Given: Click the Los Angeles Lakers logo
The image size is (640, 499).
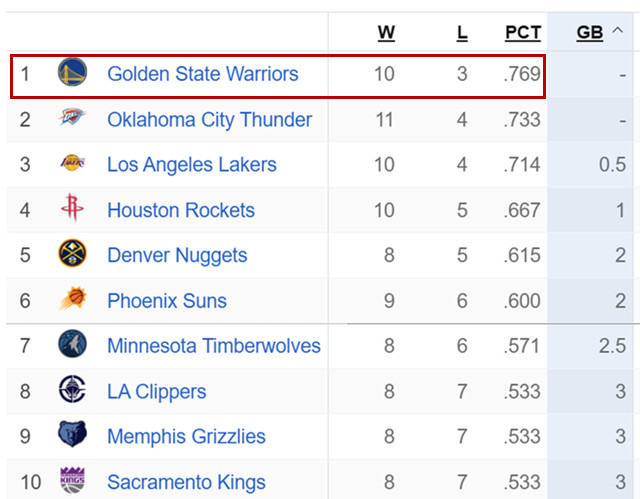Looking at the screenshot, I should point(72,163).
